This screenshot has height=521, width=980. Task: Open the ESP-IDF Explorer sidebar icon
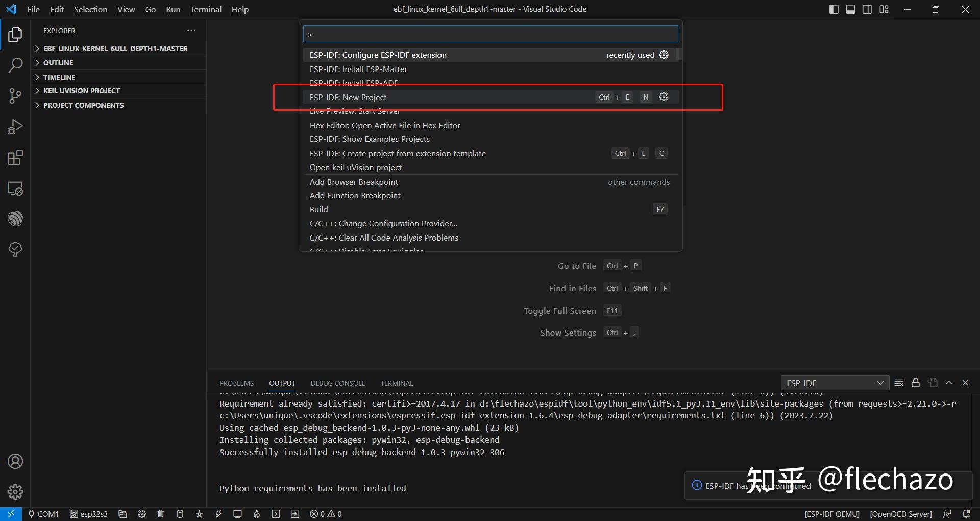point(15,219)
